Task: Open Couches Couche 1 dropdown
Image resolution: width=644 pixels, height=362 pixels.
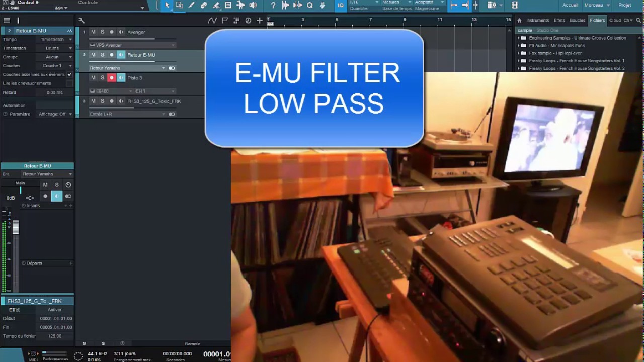Action: [x=55, y=66]
